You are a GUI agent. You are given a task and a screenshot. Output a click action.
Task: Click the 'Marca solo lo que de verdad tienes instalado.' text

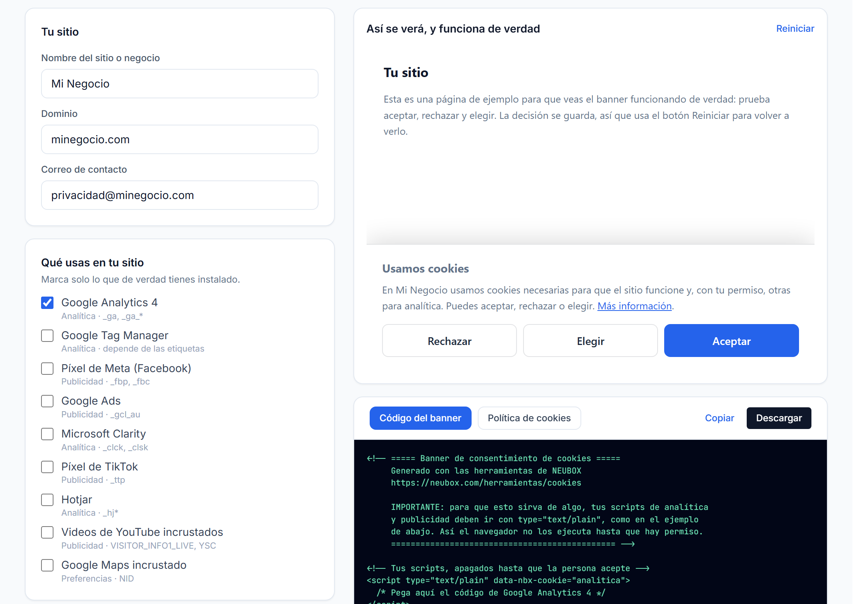[141, 280]
